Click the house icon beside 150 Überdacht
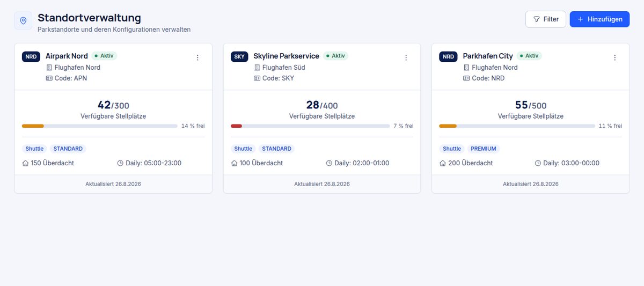 26,163
